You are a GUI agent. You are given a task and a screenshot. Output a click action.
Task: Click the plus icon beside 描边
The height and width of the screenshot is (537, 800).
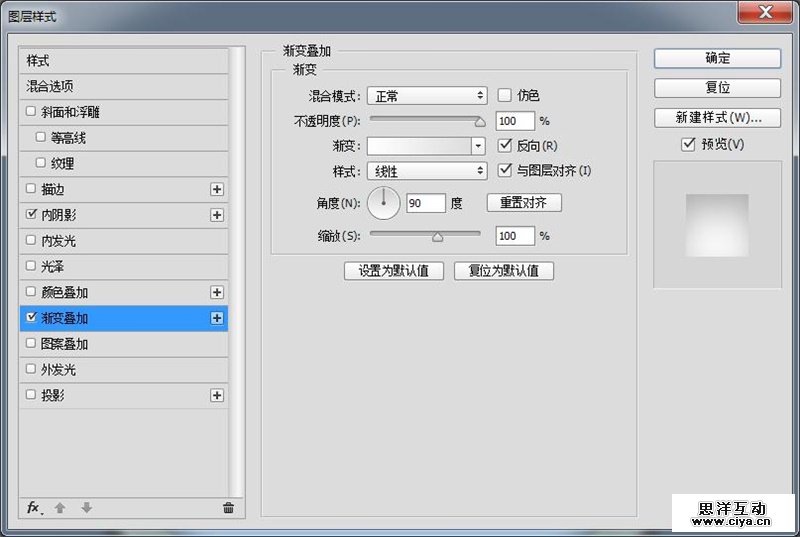point(217,189)
